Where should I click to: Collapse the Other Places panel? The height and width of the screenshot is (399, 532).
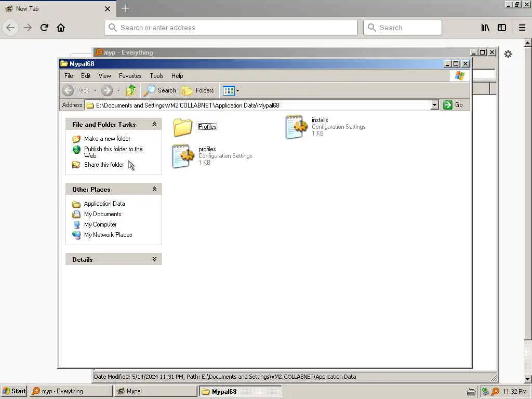pos(154,189)
